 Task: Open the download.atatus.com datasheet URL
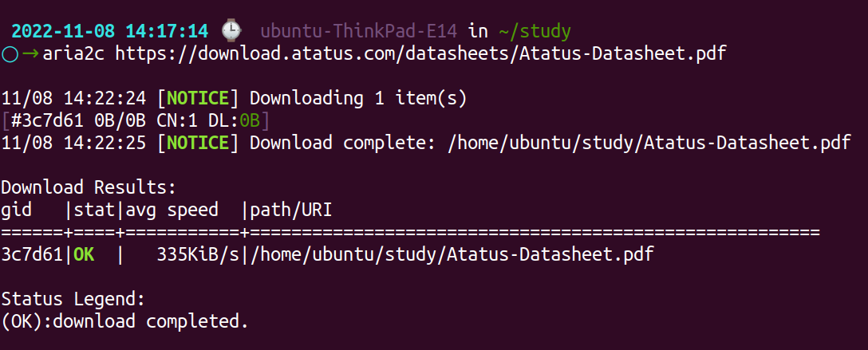(x=420, y=53)
